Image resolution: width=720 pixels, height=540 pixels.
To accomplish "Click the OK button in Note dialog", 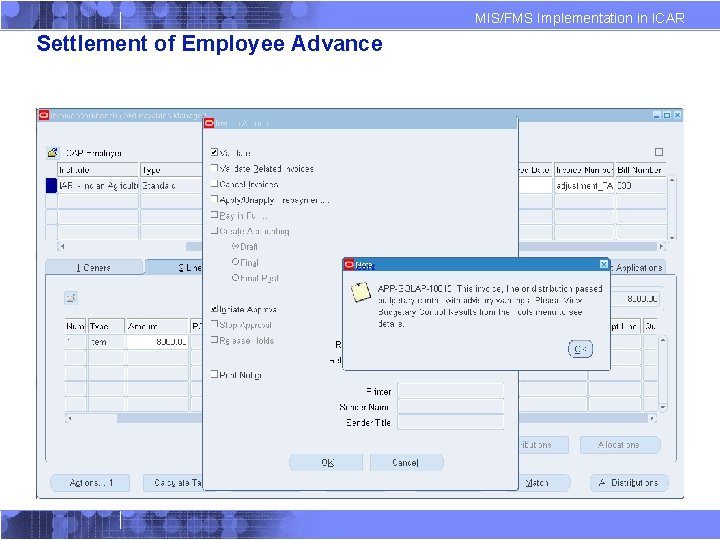I will (580, 349).
